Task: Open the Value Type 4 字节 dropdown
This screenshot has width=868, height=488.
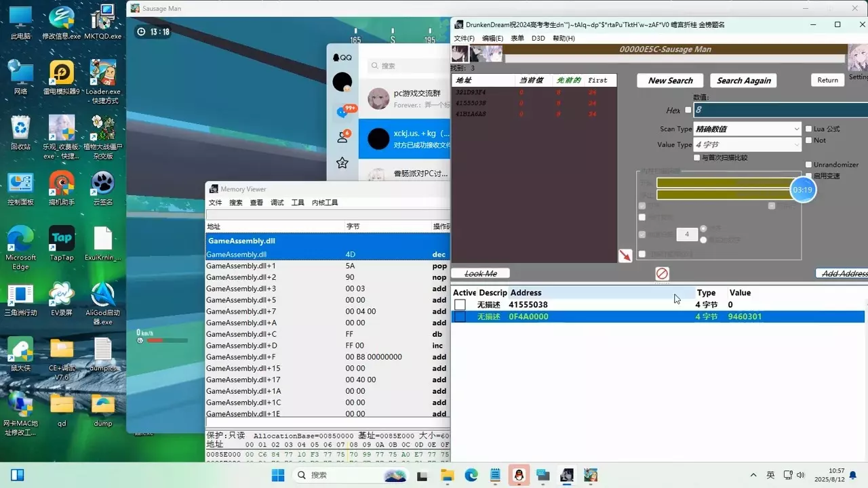Action: click(747, 144)
